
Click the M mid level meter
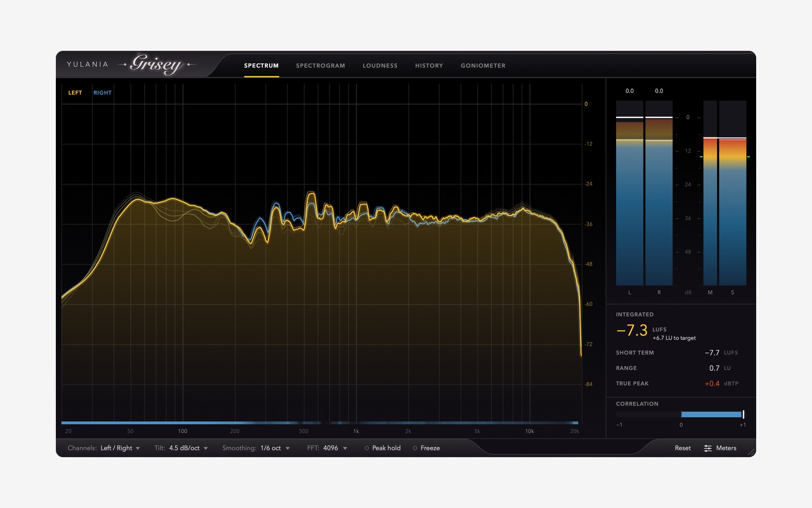710,193
